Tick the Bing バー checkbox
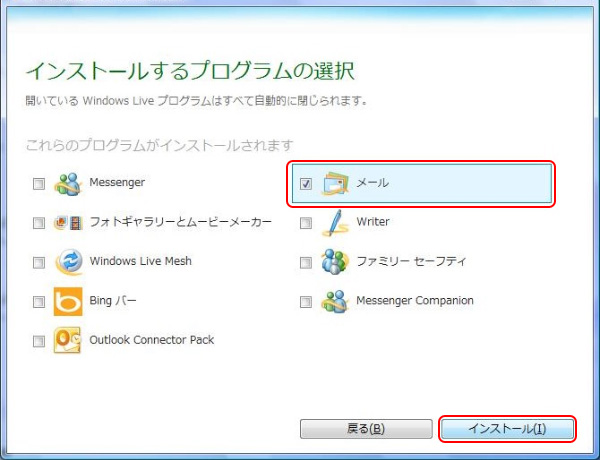Image resolution: width=600 pixels, height=460 pixels. (39, 302)
